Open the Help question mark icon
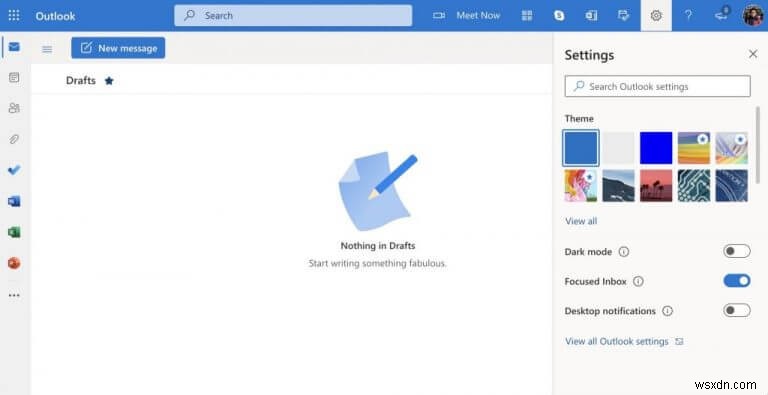Viewport: 768px width, 395px height. [x=688, y=16]
